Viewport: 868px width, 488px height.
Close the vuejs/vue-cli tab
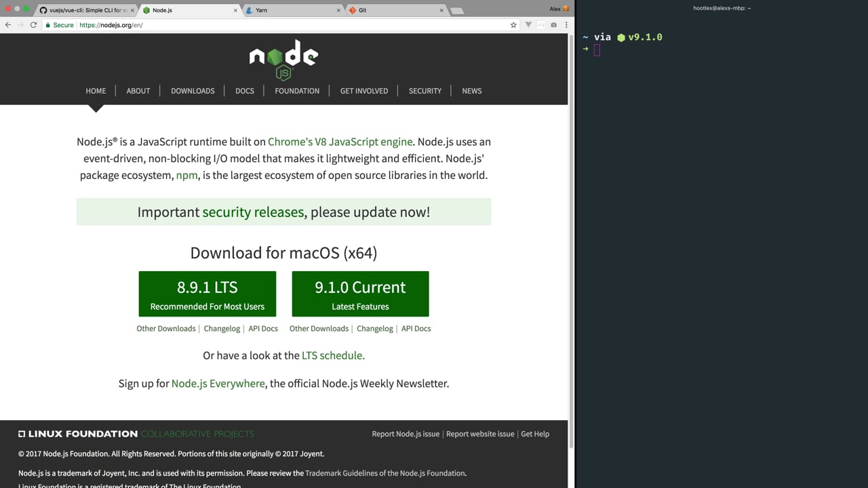point(132,10)
